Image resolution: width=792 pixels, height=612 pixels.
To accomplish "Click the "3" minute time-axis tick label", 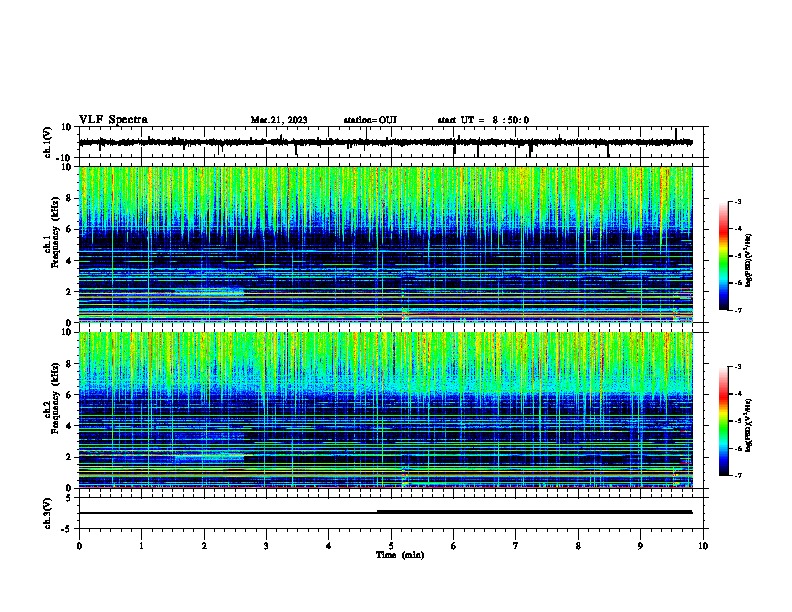I will pyautogui.click(x=266, y=546).
